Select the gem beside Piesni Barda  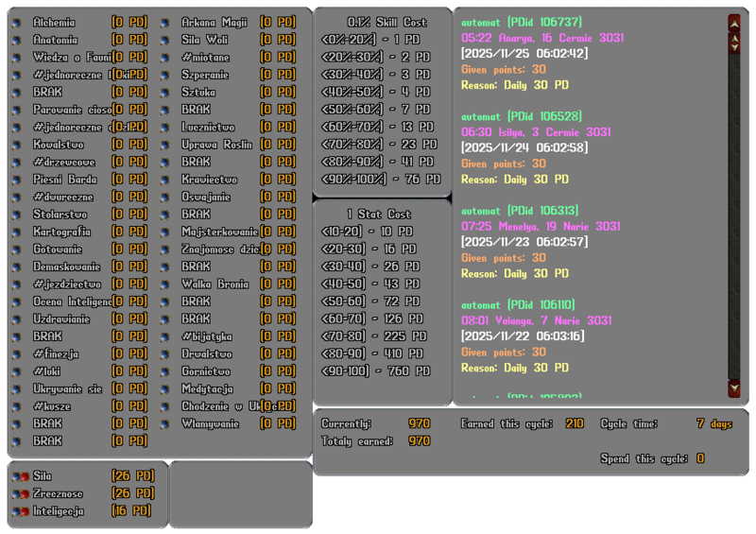pyautogui.click(x=16, y=181)
